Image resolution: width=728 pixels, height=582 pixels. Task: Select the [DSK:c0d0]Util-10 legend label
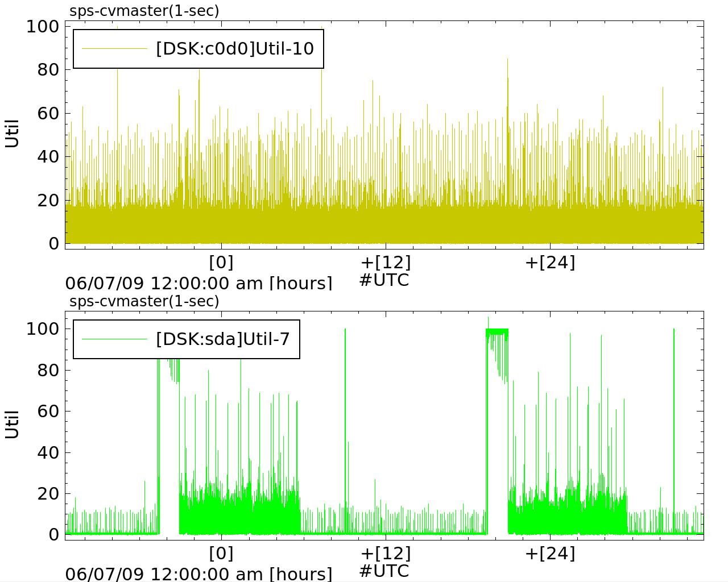234,49
